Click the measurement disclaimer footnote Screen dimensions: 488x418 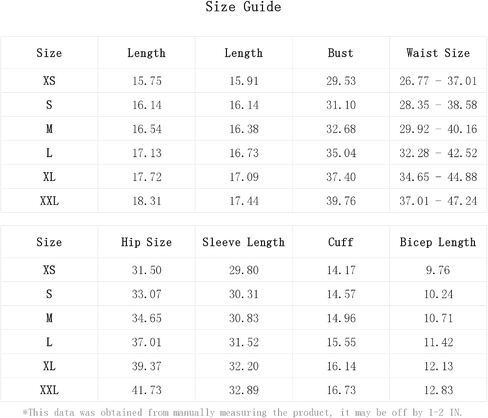click(x=242, y=412)
